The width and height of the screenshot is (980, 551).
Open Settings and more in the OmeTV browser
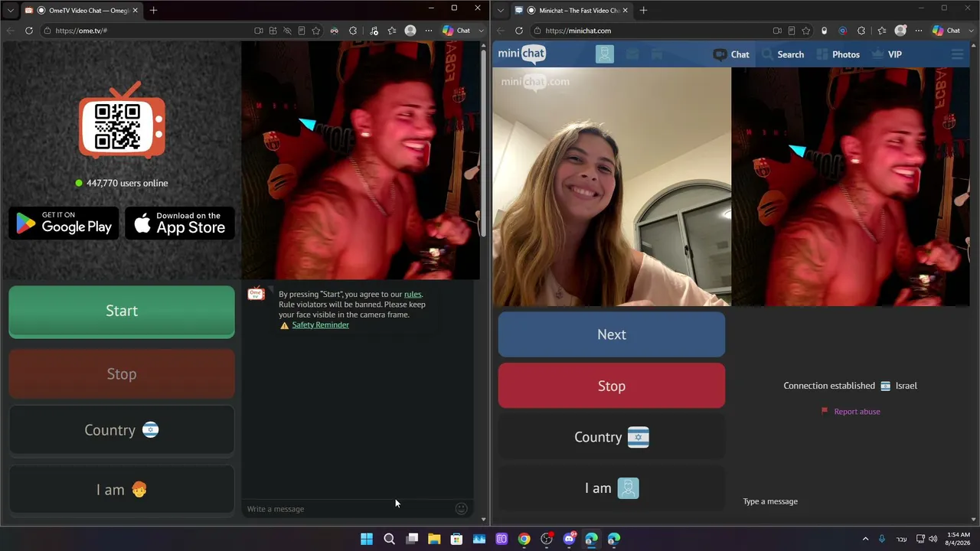click(x=428, y=31)
